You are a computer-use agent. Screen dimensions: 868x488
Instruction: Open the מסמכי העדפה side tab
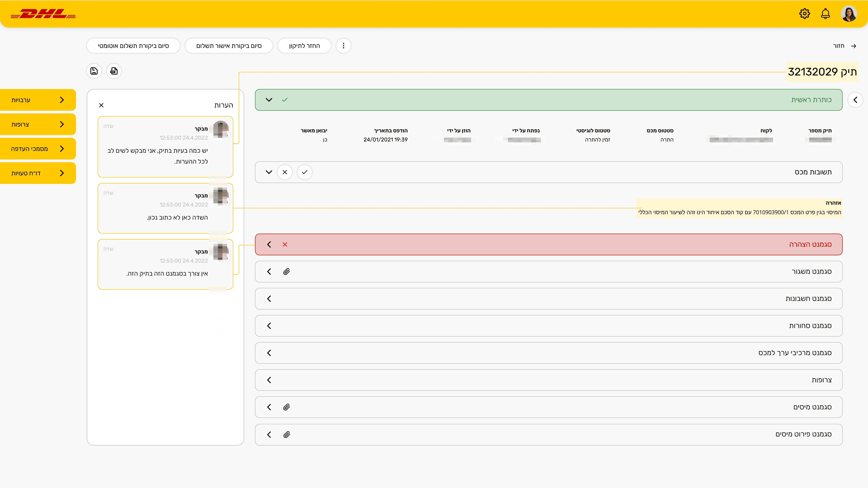pyautogui.click(x=38, y=148)
